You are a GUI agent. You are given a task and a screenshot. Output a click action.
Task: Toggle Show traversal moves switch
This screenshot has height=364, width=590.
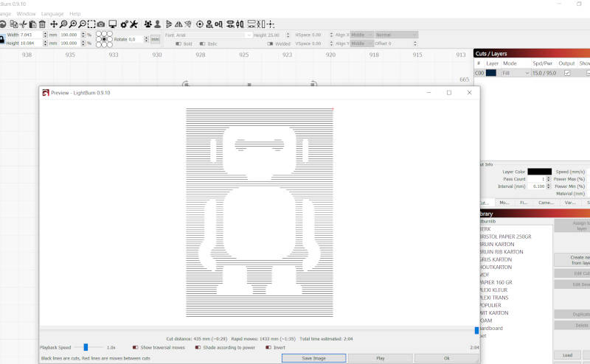[x=135, y=348]
